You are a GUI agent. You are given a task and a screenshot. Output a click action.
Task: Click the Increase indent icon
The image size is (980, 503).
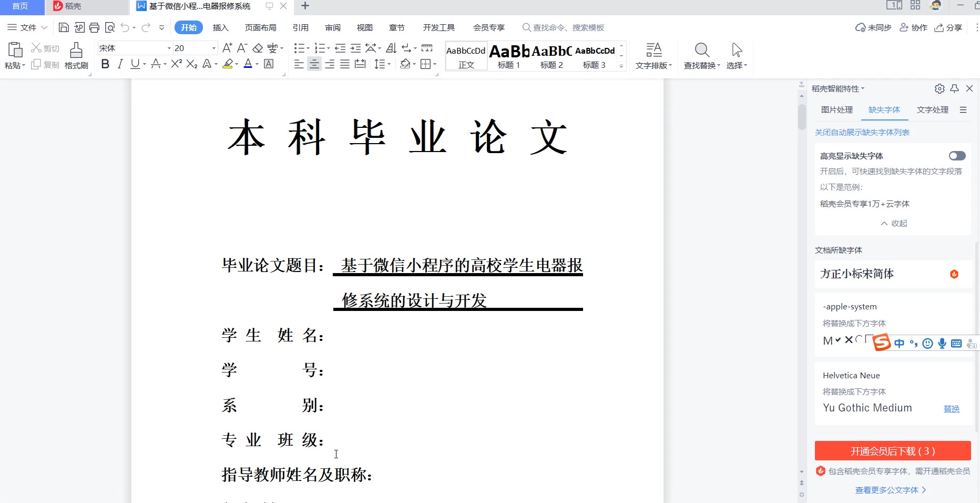[355, 48]
